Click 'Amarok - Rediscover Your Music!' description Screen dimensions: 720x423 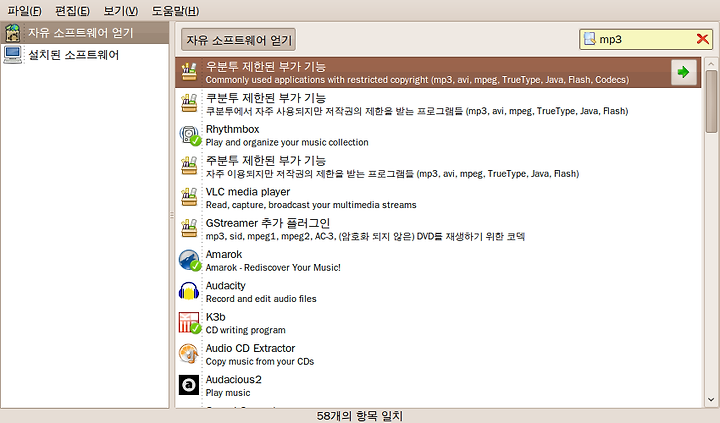pos(273,267)
